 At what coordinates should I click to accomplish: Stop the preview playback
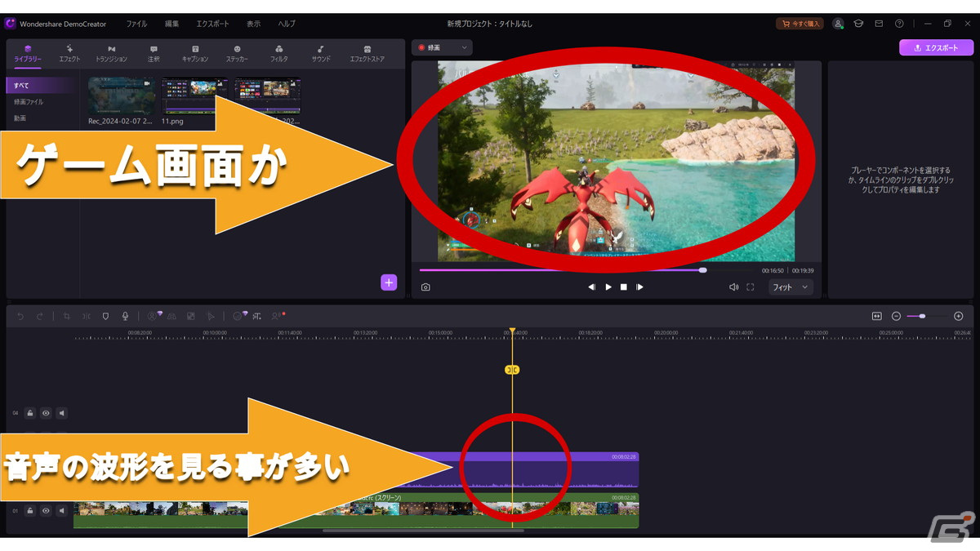pyautogui.click(x=624, y=287)
